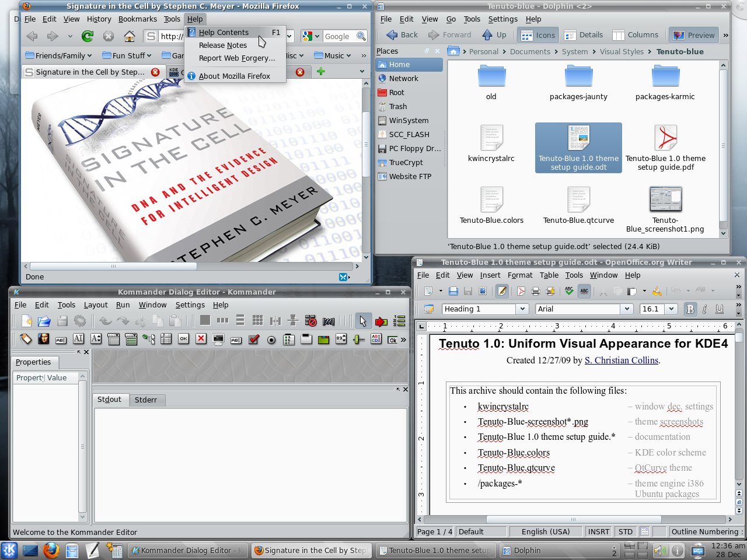Select About Mozilla Firefox from Help menu

234,76
